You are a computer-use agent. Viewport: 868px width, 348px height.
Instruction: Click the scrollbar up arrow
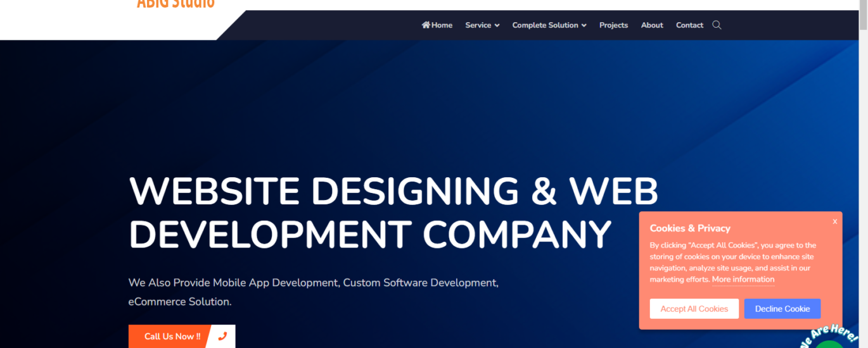(x=862, y=4)
